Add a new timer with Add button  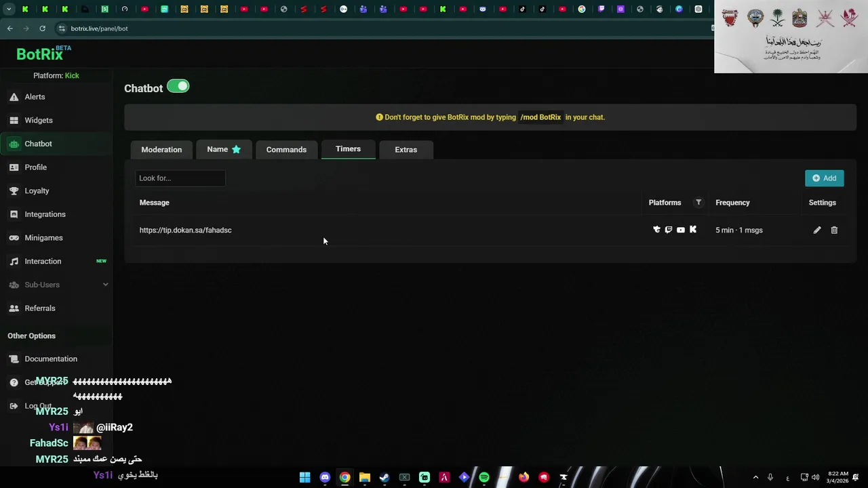click(x=824, y=178)
